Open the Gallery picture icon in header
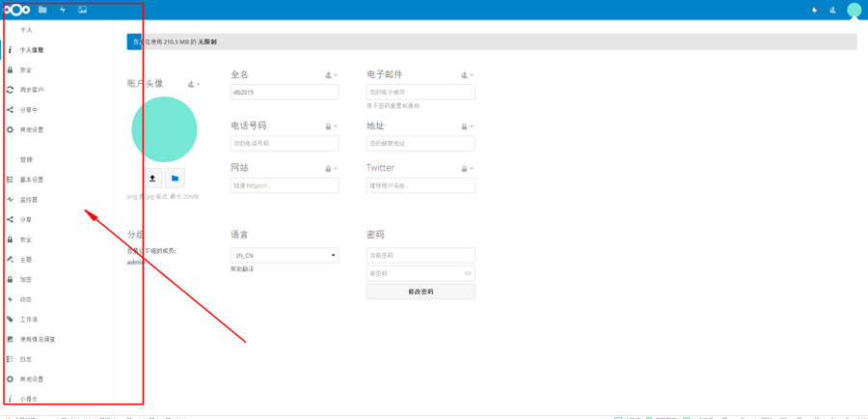 [83, 10]
